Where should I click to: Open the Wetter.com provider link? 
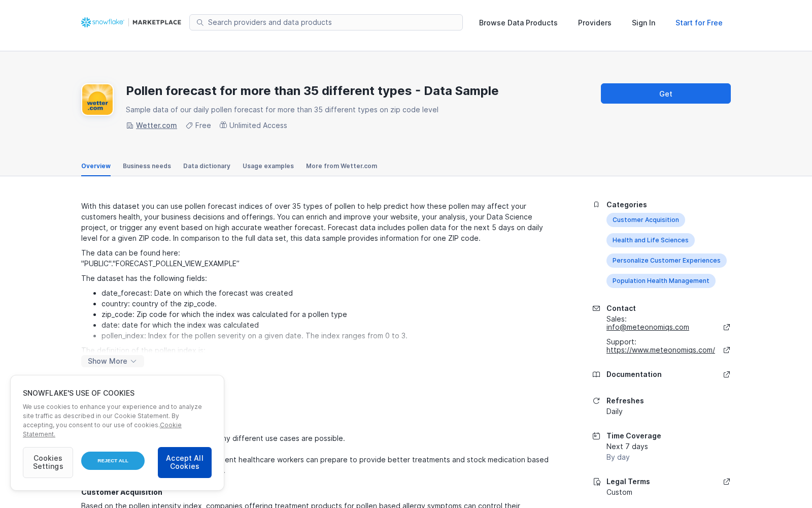coord(156,125)
